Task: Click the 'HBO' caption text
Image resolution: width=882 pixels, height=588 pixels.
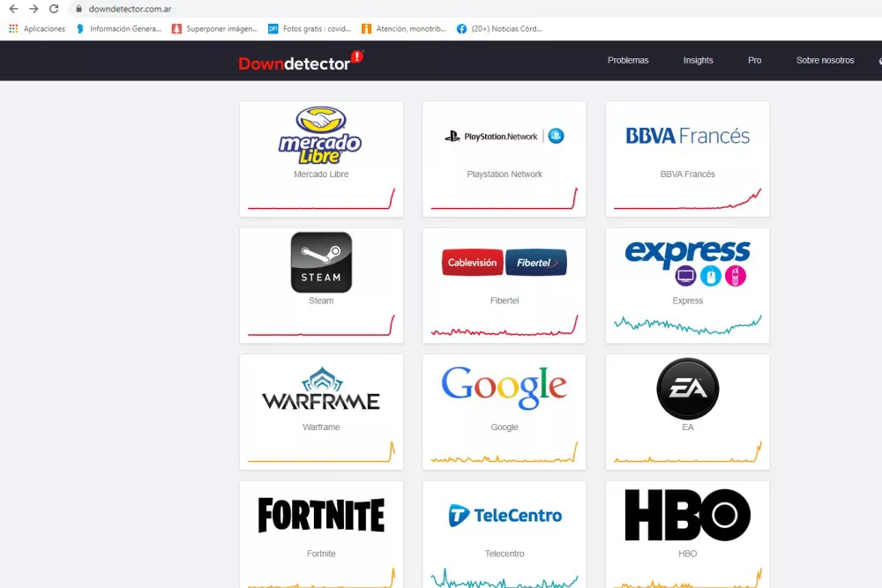Action: point(687,554)
